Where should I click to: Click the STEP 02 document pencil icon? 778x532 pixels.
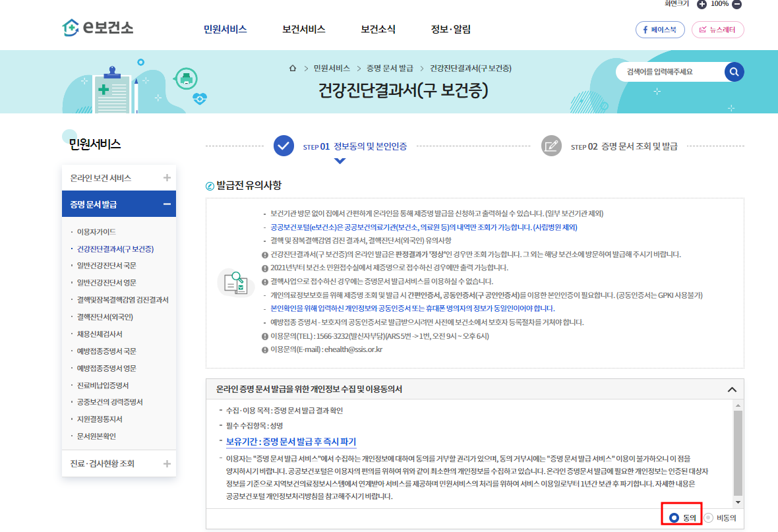(552, 146)
